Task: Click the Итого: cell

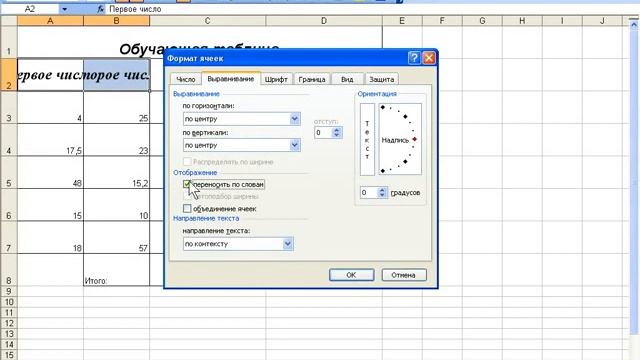Action: coord(116,270)
